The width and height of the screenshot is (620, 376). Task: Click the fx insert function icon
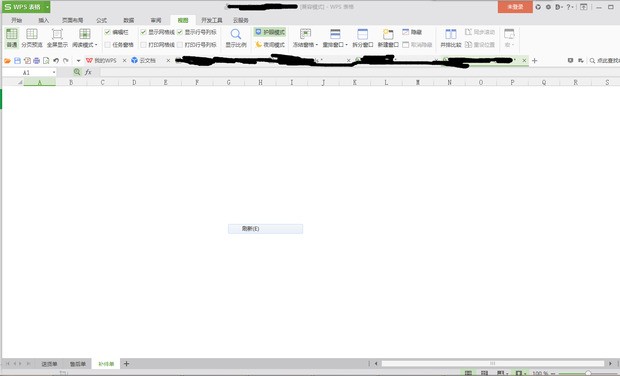pyautogui.click(x=88, y=72)
